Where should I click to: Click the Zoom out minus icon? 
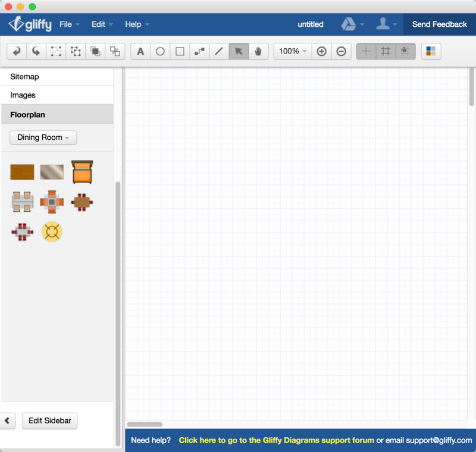coord(341,51)
